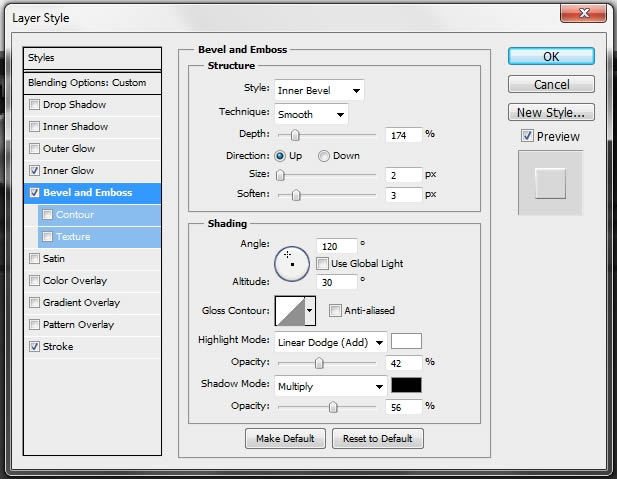Check the Color Overlay box

coord(35,281)
